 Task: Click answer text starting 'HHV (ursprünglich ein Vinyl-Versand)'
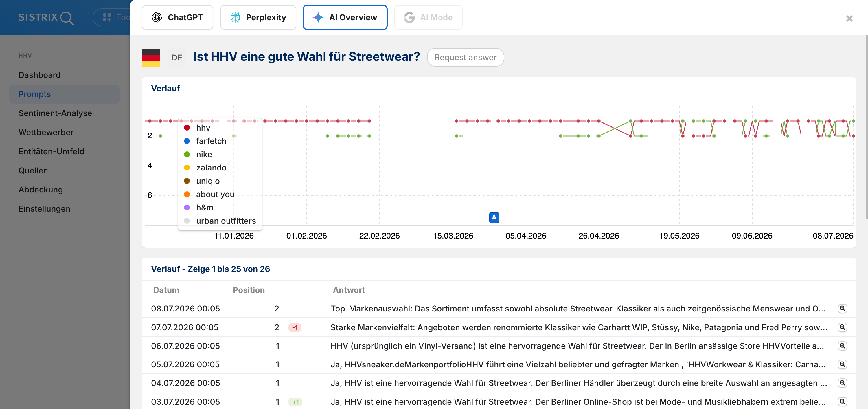click(x=577, y=346)
